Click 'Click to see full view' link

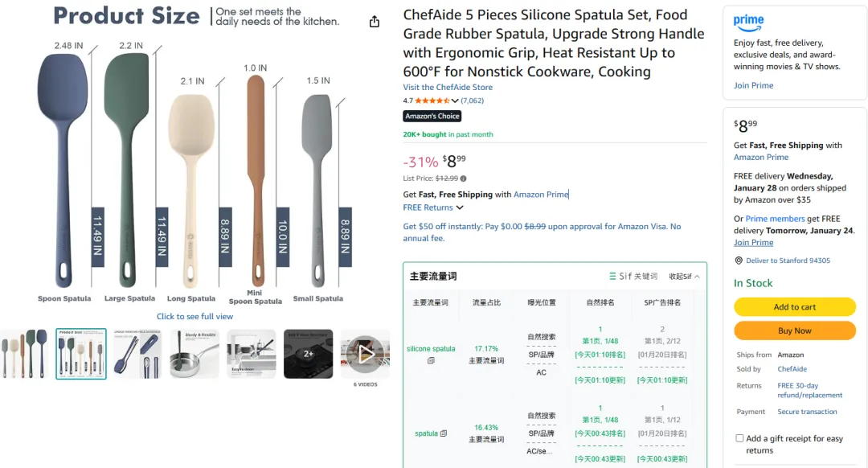[x=194, y=316]
